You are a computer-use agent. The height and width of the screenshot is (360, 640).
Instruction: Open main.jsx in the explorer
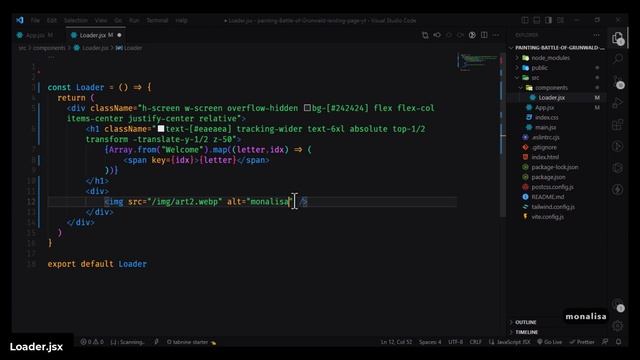545,127
